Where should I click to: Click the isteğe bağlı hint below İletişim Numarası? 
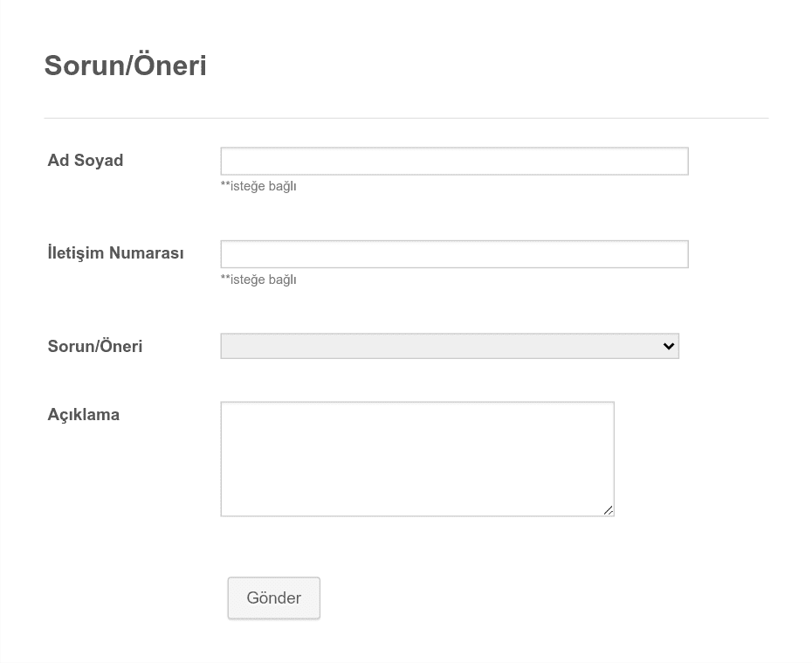(x=258, y=280)
